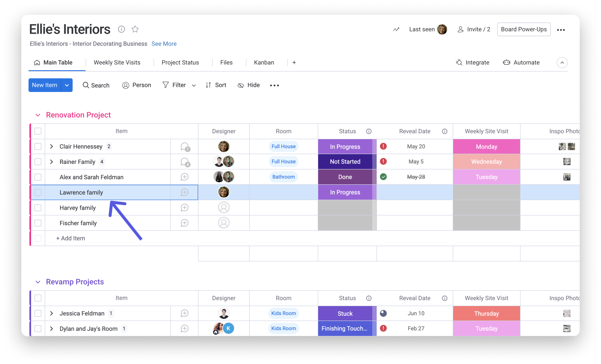The width and height of the screenshot is (601, 364).
Task: Check the Fischer family row checkbox
Action: 38,223
